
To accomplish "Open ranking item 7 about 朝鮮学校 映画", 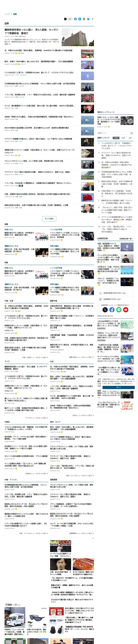I will (x=117, y=202).
